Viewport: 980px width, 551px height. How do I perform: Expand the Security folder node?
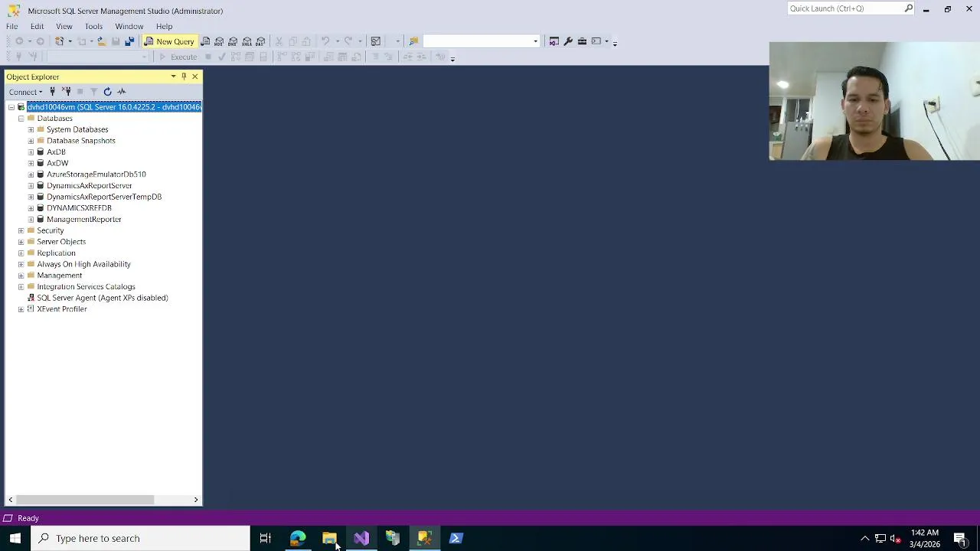click(21, 230)
